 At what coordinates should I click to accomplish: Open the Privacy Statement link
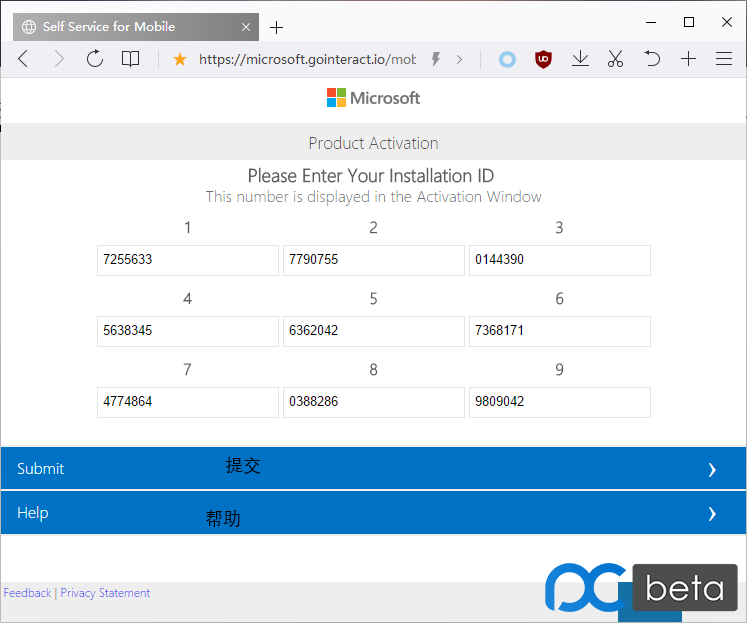[x=105, y=593]
